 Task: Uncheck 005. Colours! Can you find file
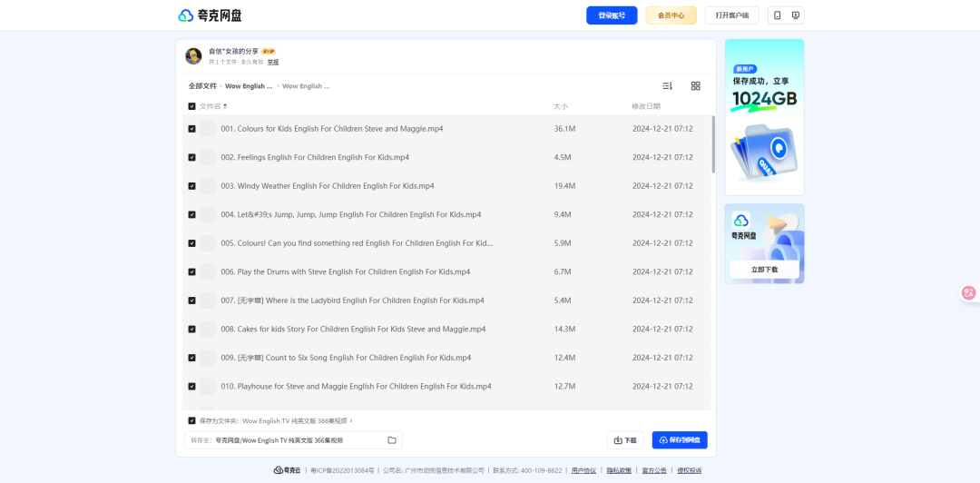click(191, 243)
